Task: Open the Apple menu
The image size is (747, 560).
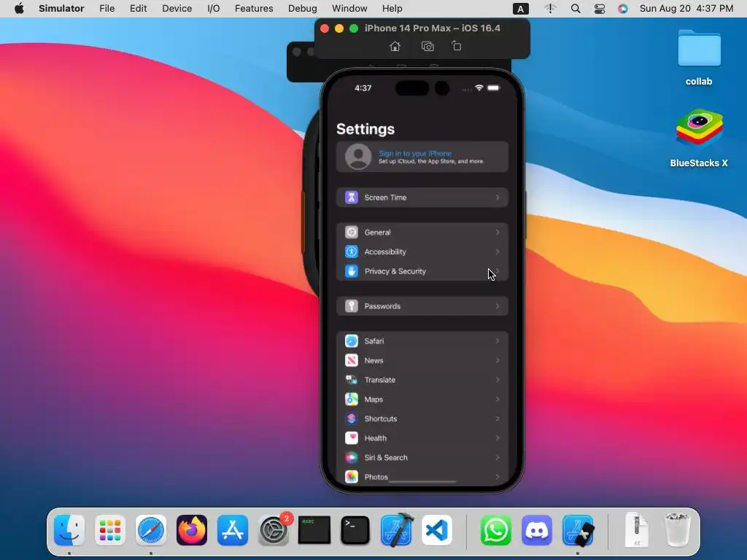Action: tap(19, 9)
